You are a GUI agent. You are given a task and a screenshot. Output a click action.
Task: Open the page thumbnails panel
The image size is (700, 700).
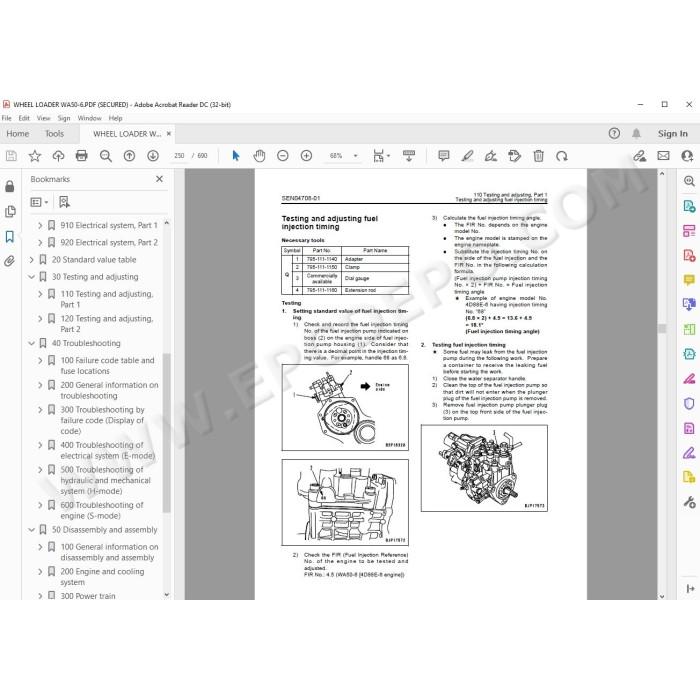pos(9,211)
